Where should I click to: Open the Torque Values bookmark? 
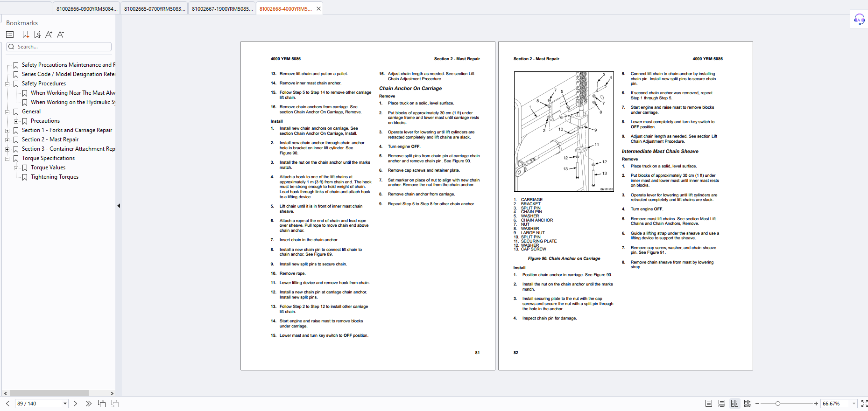[x=48, y=167]
